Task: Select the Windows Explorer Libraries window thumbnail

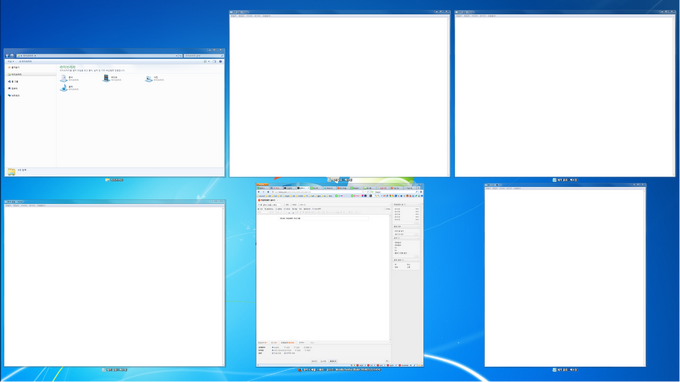Action: tap(115, 113)
